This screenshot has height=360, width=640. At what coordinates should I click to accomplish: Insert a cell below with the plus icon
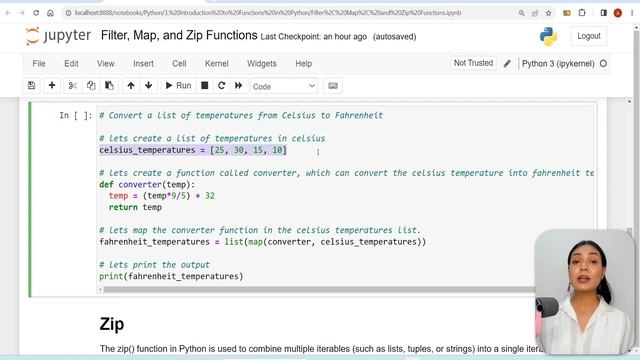point(52,86)
